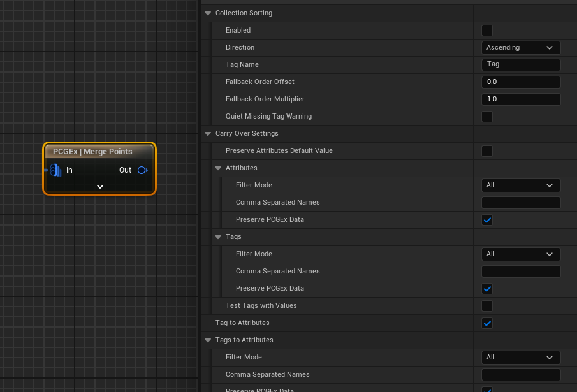This screenshot has width=577, height=392.
Task: Collapse the Tags subsection arrow
Action: pyautogui.click(x=219, y=237)
